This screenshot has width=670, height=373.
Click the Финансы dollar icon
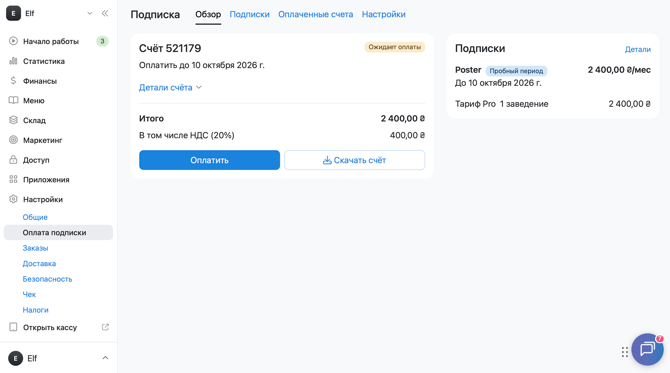[x=13, y=80]
